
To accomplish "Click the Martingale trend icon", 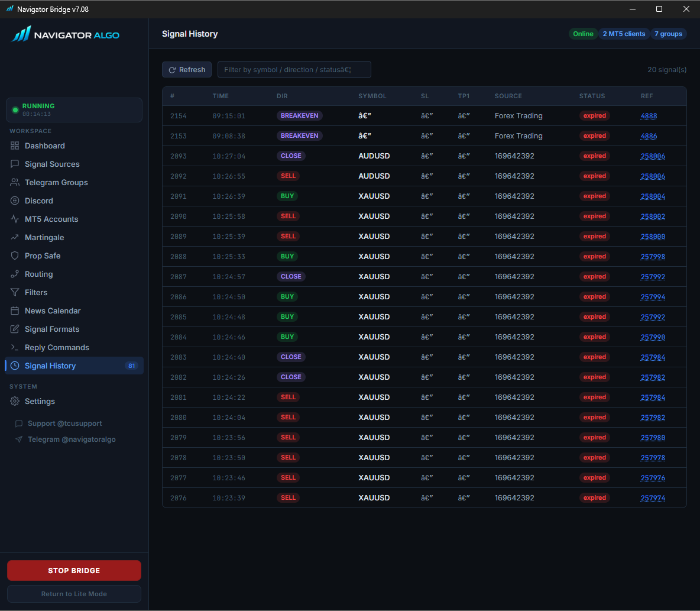I will pos(15,237).
